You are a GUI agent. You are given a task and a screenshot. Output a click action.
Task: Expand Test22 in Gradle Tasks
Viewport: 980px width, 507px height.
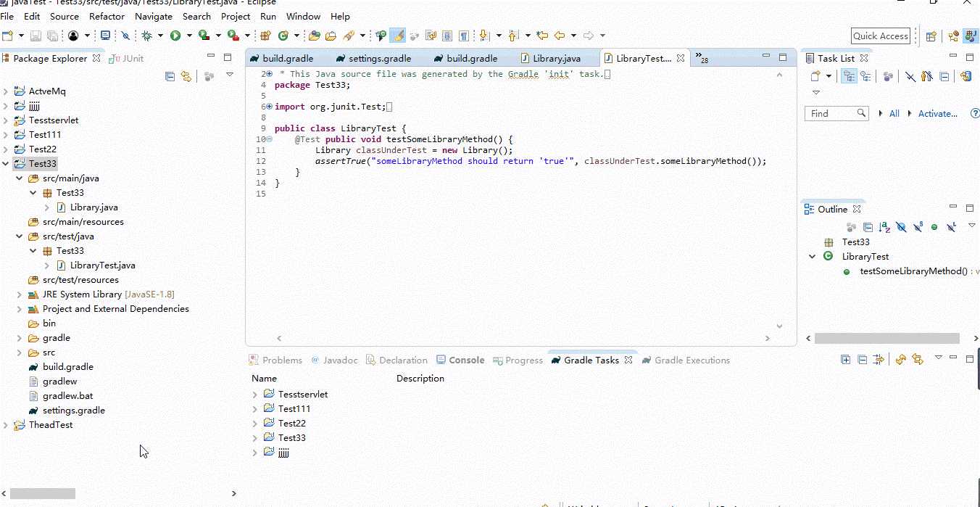(255, 424)
